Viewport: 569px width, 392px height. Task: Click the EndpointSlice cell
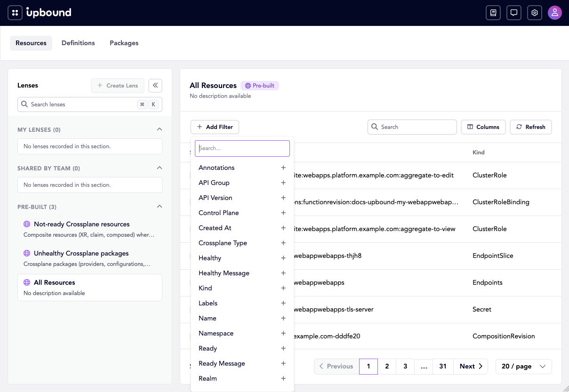493,256
